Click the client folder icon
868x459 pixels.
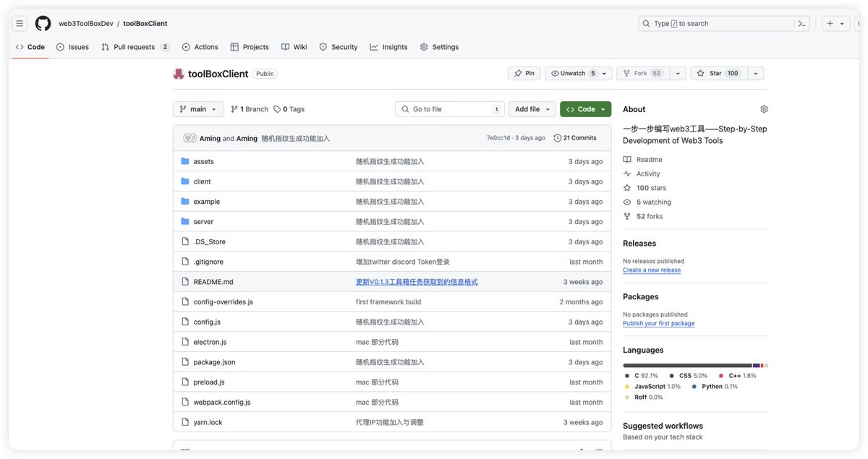185,181
